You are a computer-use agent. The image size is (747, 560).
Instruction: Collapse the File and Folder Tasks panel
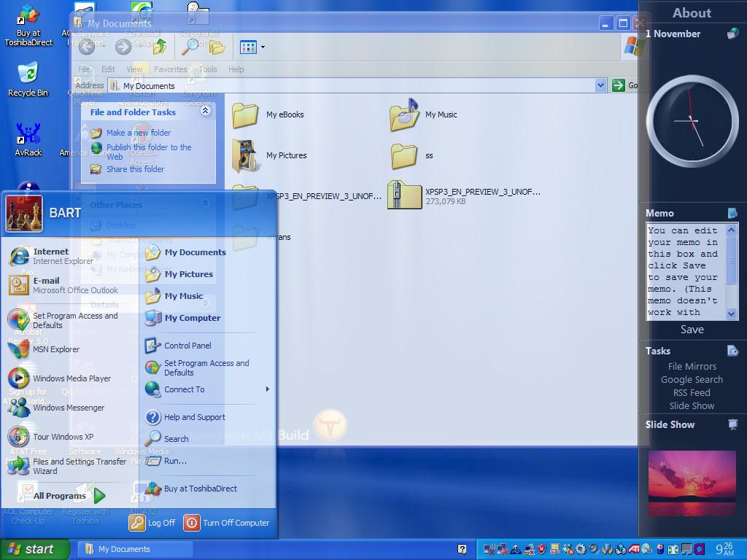pos(205,111)
